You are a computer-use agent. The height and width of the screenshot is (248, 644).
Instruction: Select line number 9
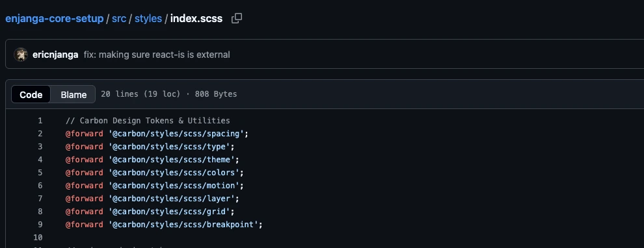[x=40, y=225]
